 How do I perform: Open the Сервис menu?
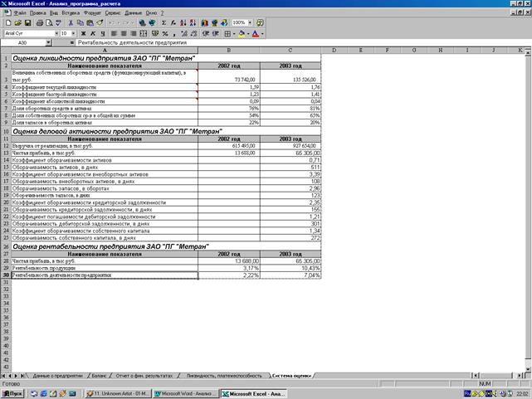[x=113, y=13]
